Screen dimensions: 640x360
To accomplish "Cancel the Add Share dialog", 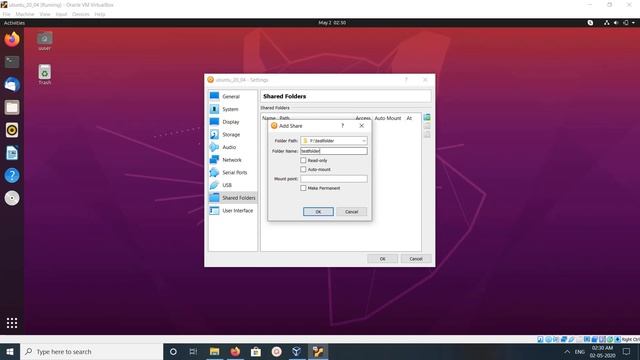I will (351, 212).
